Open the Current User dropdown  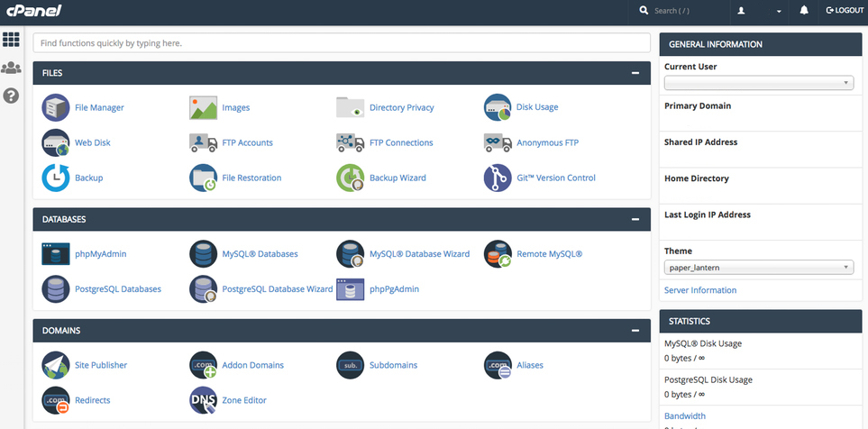pos(758,83)
